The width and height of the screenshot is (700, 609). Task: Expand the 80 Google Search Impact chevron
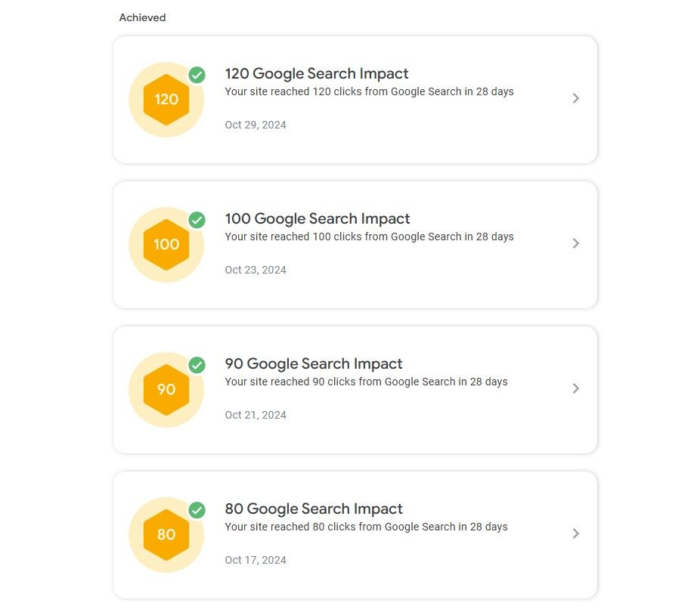click(x=576, y=533)
